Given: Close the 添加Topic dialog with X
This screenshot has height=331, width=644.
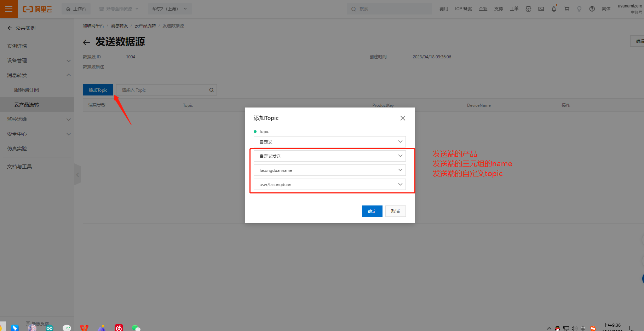Looking at the screenshot, I should (x=403, y=118).
